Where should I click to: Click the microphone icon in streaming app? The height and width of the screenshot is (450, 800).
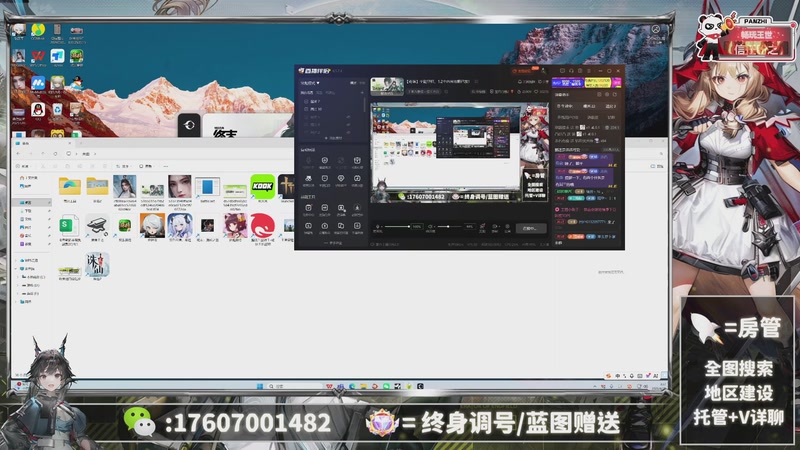pos(378,227)
